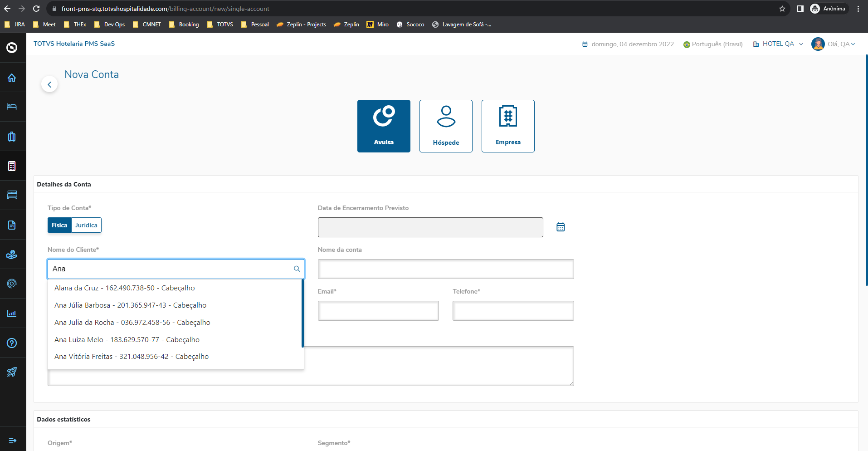Bookmark page with the star icon
The height and width of the screenshot is (451, 868).
[782, 9]
